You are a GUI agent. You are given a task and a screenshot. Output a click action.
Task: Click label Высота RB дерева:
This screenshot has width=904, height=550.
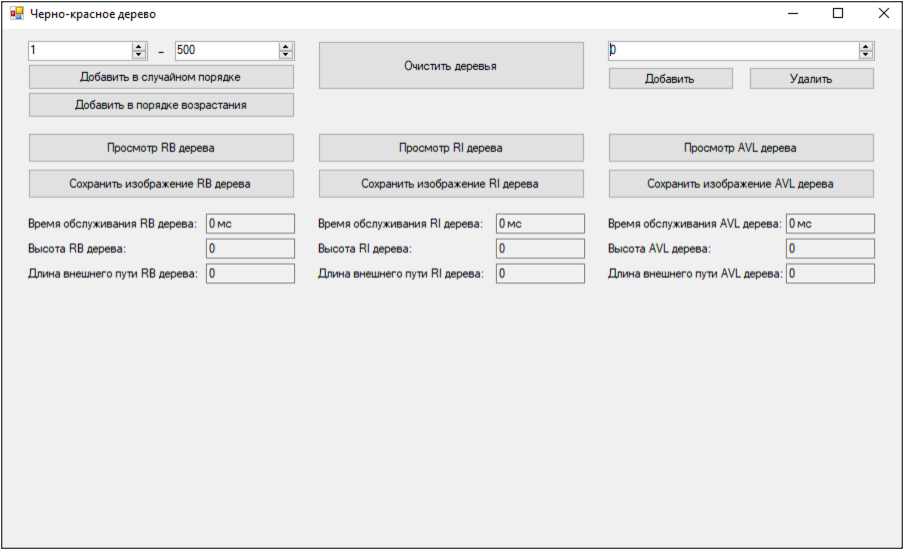coord(77,249)
